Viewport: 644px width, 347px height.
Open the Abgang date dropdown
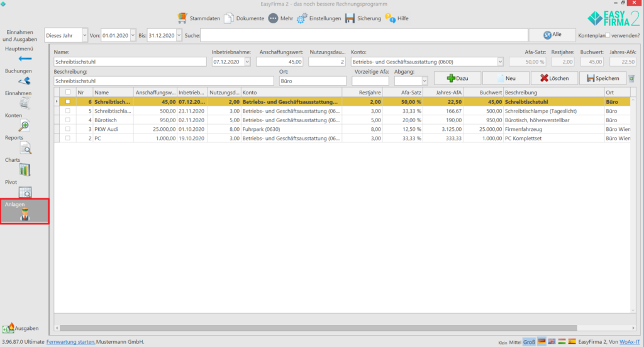pyautogui.click(x=425, y=81)
